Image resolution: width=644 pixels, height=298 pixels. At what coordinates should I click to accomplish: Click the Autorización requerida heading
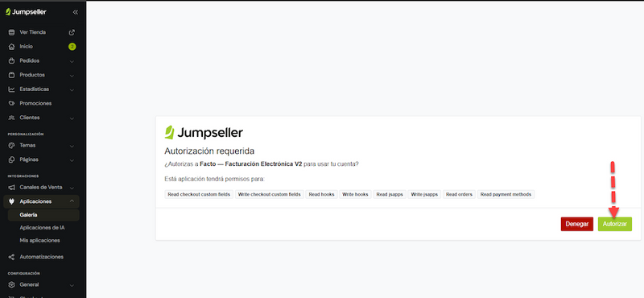click(209, 151)
